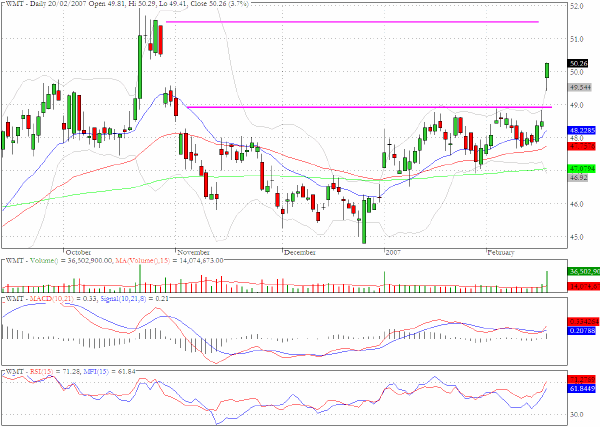Image resolution: width=600 pixels, height=427 pixels.
Task: Select the 2007 label on time axis
Action: coord(393,253)
